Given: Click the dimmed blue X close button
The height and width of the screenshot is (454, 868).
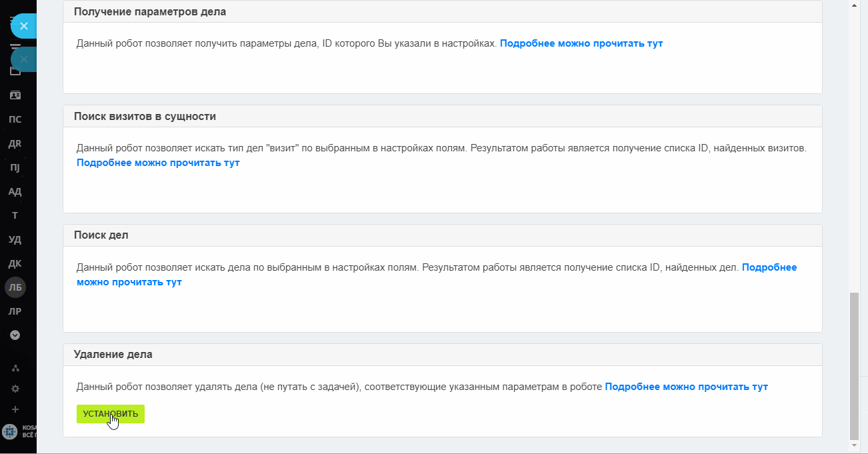Looking at the screenshot, I should pos(23,59).
